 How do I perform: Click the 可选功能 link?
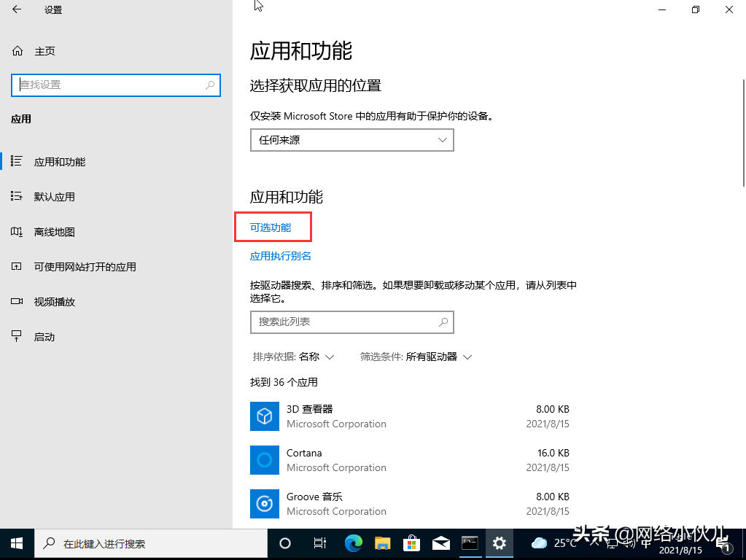(x=272, y=227)
